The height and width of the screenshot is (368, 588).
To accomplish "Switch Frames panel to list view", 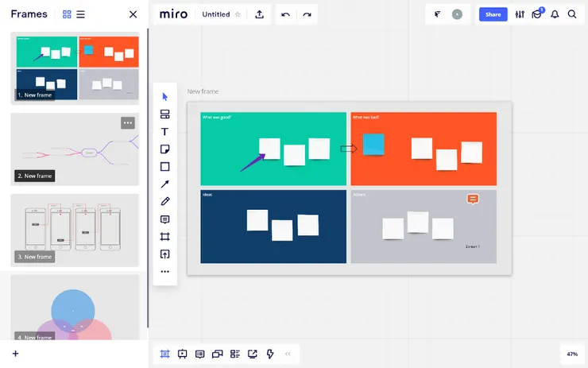I will click(80, 14).
